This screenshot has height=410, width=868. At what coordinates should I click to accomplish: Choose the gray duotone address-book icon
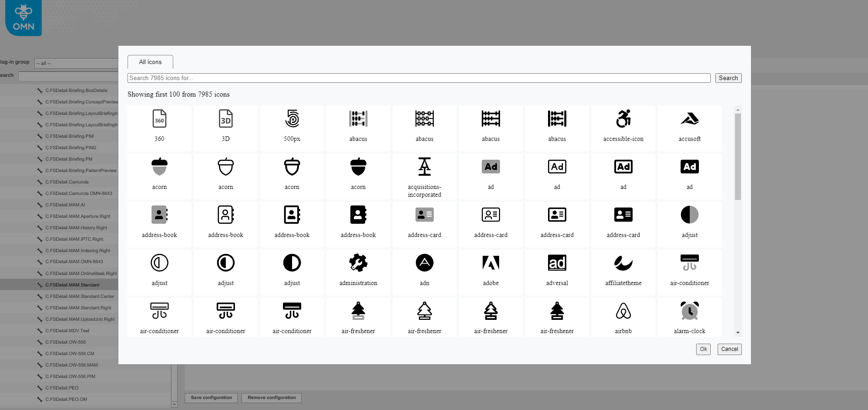coord(160,224)
